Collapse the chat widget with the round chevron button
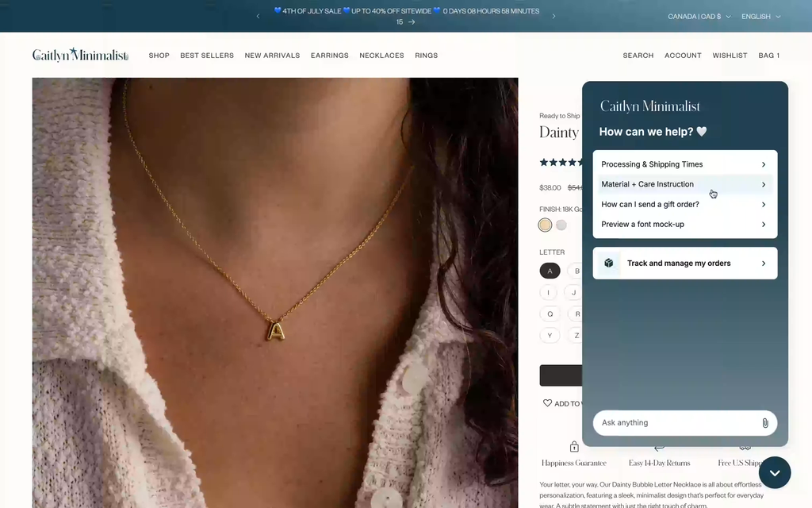The width and height of the screenshot is (812, 508). (775, 473)
